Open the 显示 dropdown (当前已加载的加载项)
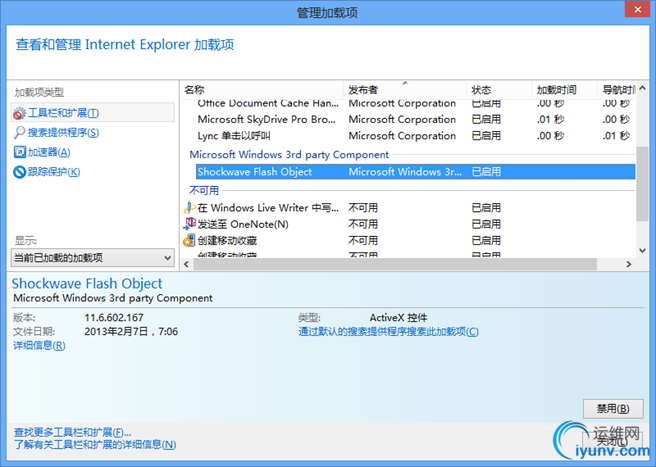This screenshot has height=467, width=656. coord(93,258)
